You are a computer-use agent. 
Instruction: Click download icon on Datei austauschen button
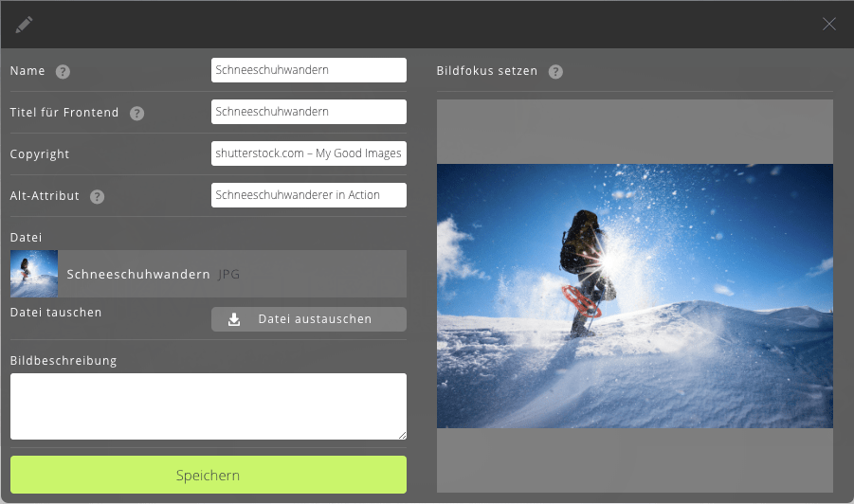(234, 319)
